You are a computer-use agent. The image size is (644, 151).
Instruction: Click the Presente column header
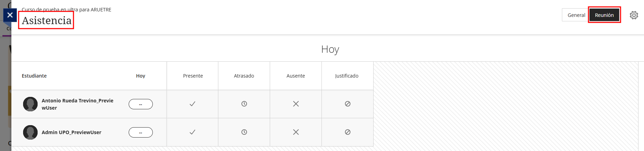point(193,76)
